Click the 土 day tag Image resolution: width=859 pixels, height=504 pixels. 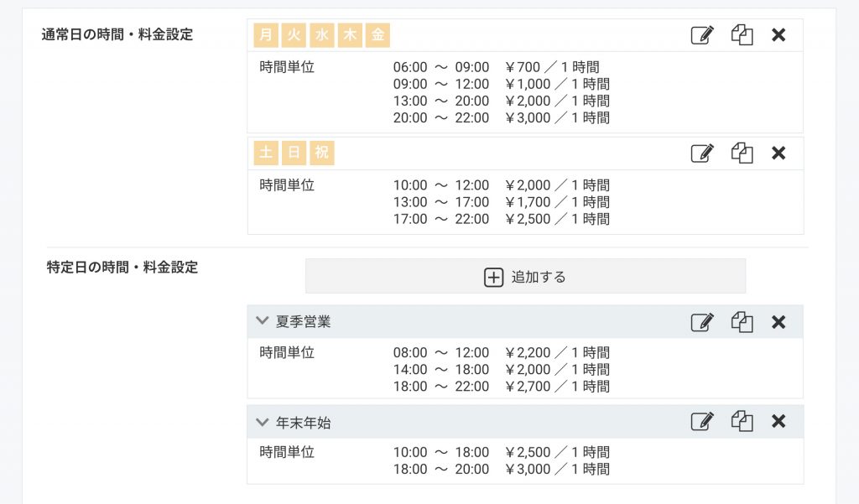[266, 153]
